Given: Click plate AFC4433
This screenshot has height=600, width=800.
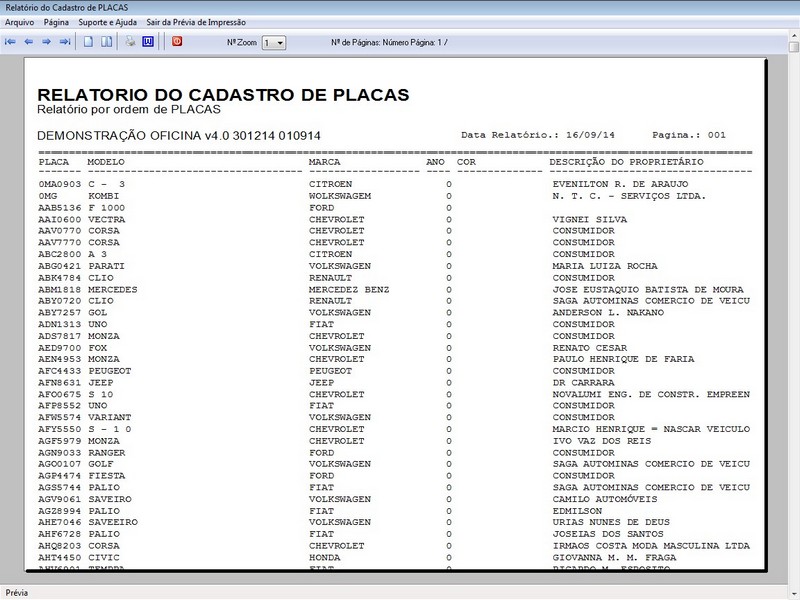Looking at the screenshot, I should click(x=60, y=371).
